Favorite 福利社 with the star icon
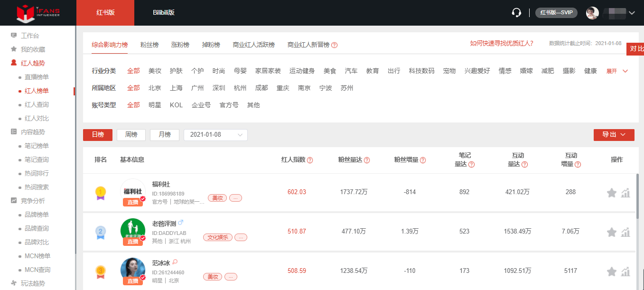 [612, 193]
